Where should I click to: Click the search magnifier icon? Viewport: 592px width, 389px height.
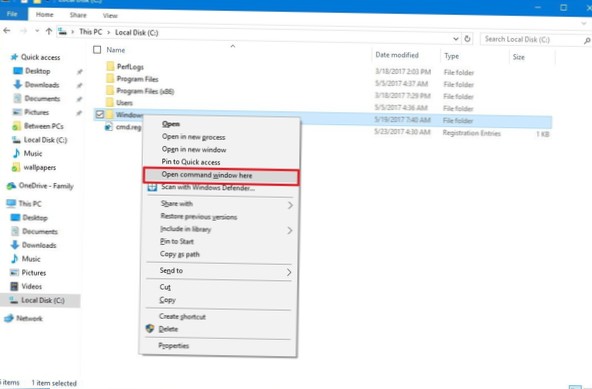[x=587, y=40]
